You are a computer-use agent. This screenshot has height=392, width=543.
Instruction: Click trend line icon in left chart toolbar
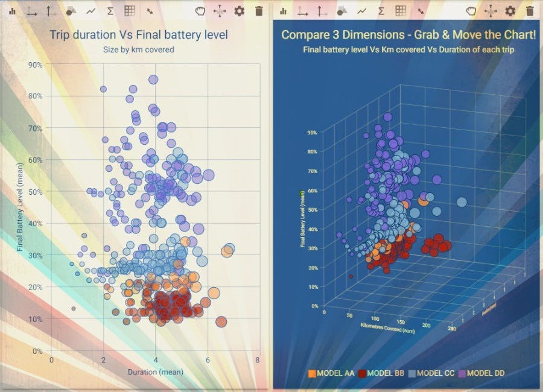[91, 11]
